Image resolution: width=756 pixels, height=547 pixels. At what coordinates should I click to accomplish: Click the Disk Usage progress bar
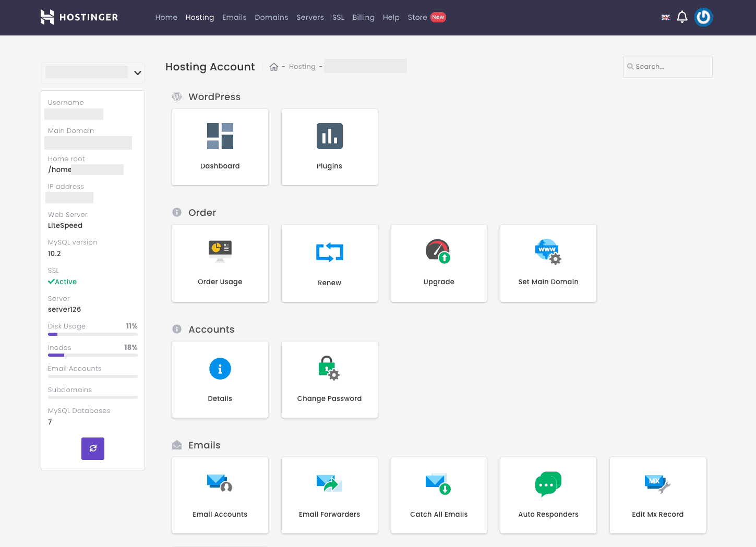point(93,334)
